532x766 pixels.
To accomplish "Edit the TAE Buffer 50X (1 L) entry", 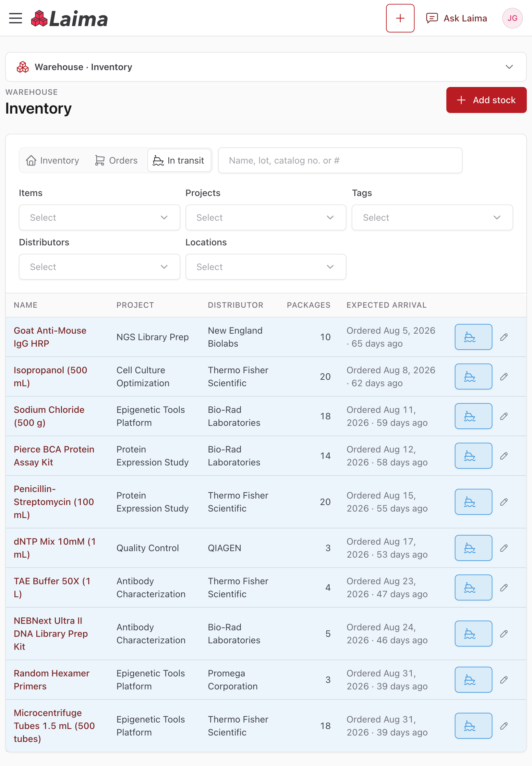I will (x=504, y=587).
